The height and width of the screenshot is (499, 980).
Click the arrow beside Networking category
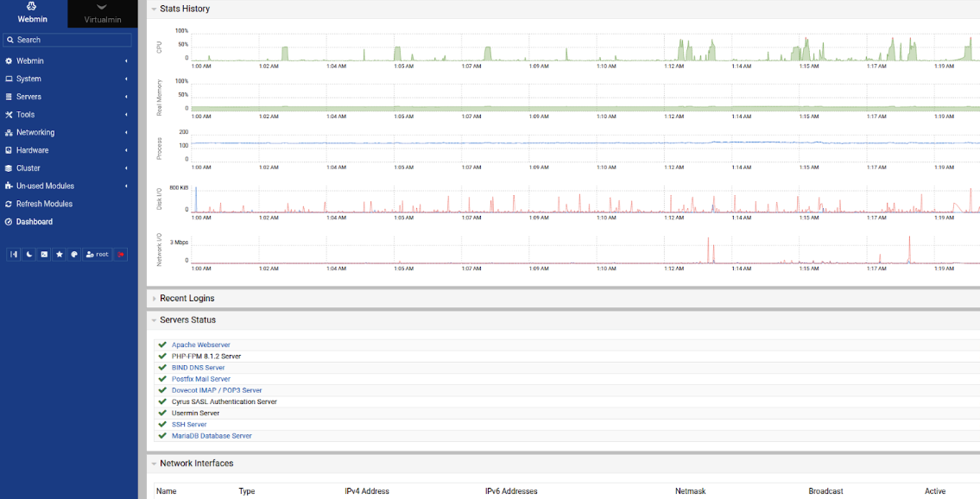[126, 132]
